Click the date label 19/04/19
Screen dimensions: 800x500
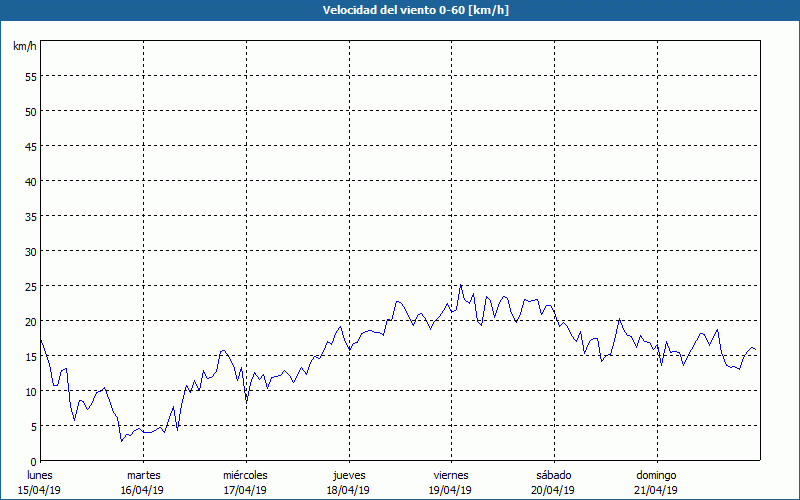451,490
